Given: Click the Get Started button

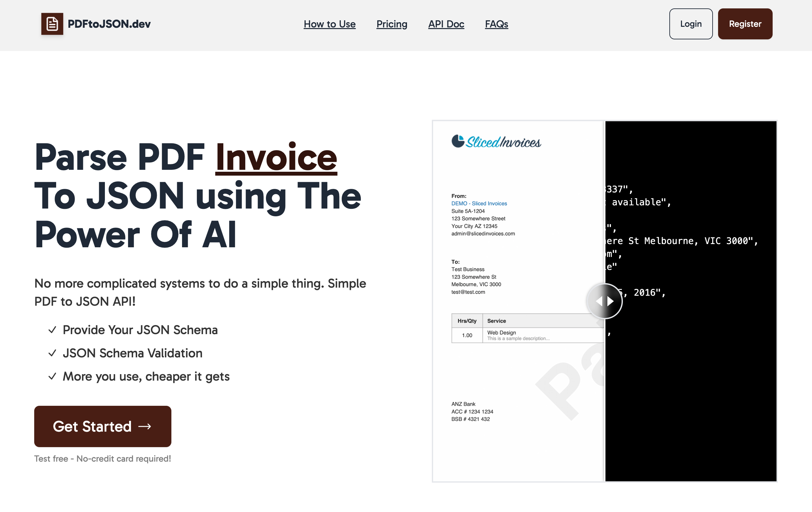Looking at the screenshot, I should [103, 426].
